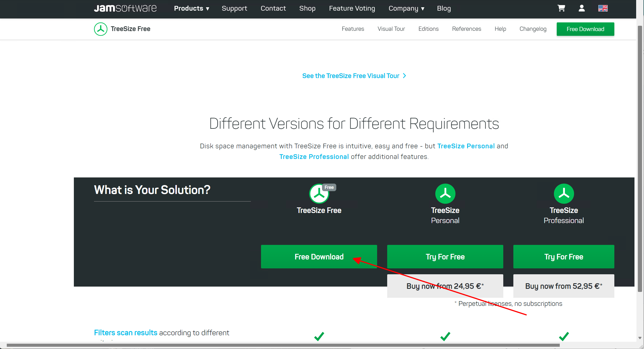
Task: Click the 'TreeSize Free' column title
Action: [319, 210]
